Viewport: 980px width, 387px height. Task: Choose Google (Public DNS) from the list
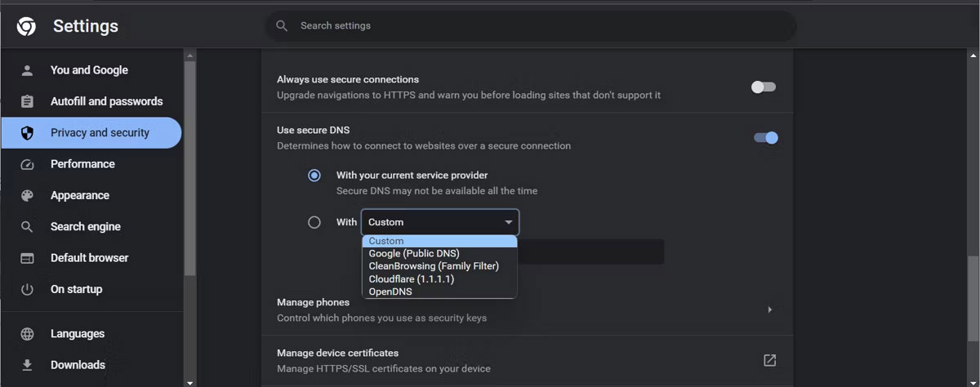click(x=439, y=253)
